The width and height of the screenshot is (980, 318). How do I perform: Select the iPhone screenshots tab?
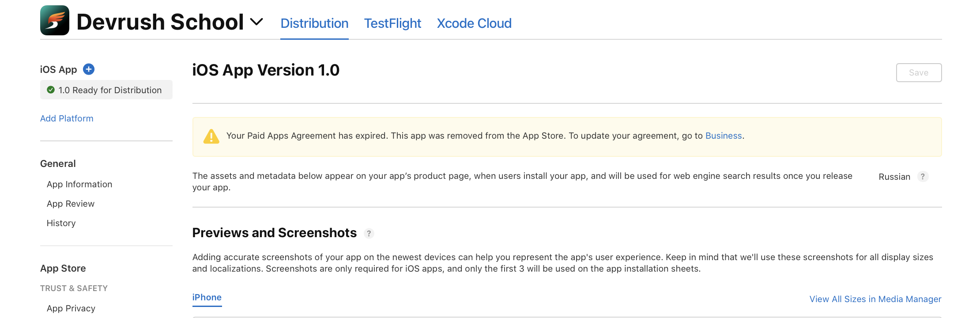click(x=207, y=297)
